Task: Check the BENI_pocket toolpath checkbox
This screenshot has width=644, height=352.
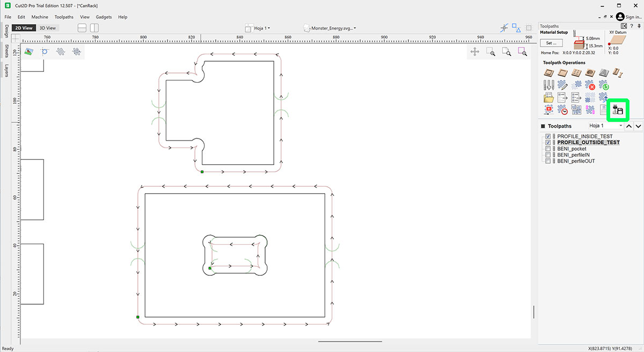Action: click(548, 149)
